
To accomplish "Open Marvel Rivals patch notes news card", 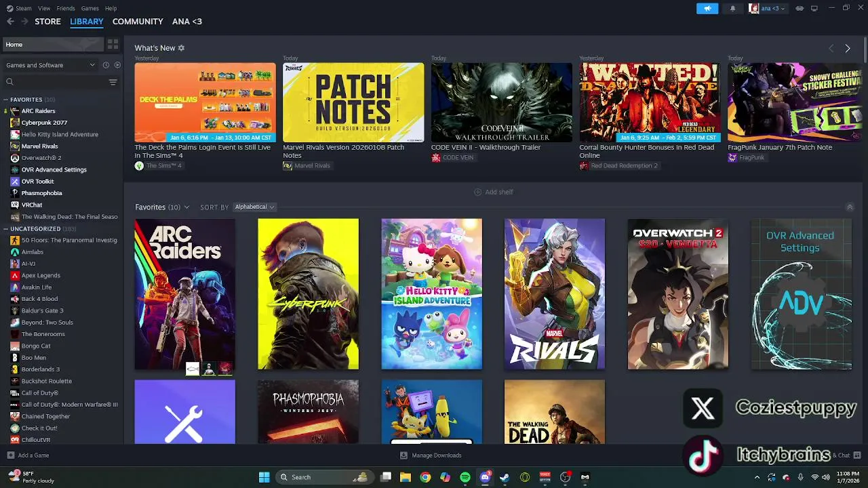I will [x=353, y=102].
